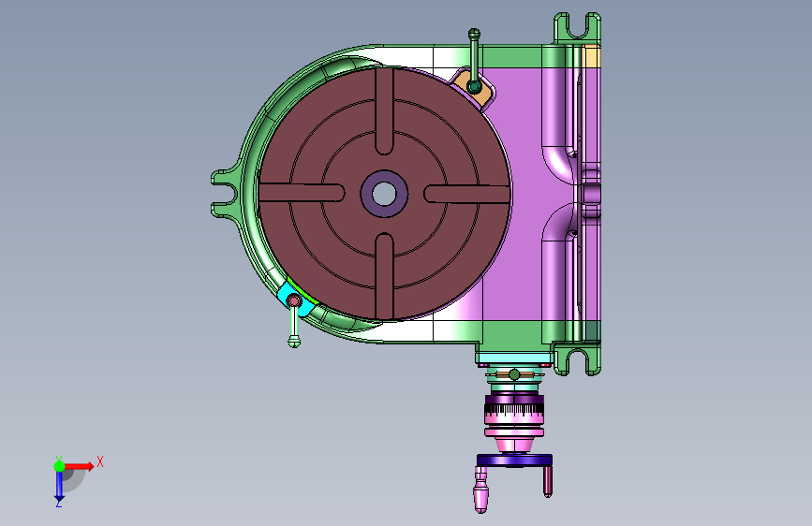812x526 pixels.
Task: Pick the lower-left clamp lever handle
Action: [294, 326]
